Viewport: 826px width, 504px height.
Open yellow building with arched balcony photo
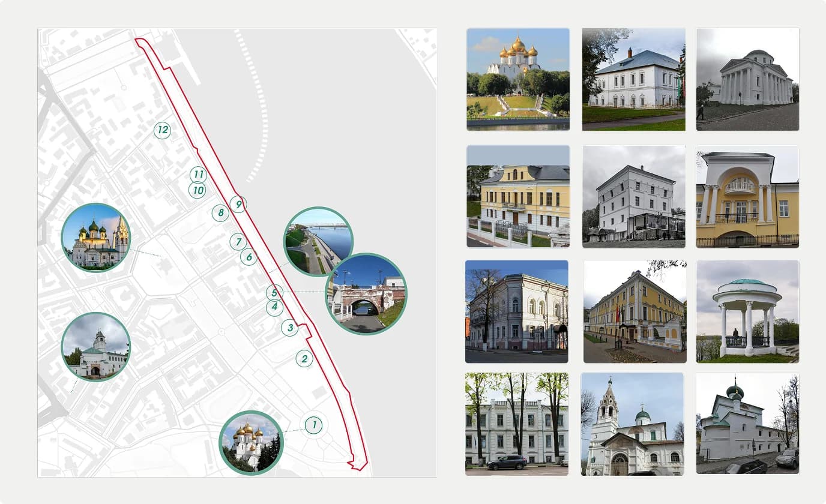point(747,196)
